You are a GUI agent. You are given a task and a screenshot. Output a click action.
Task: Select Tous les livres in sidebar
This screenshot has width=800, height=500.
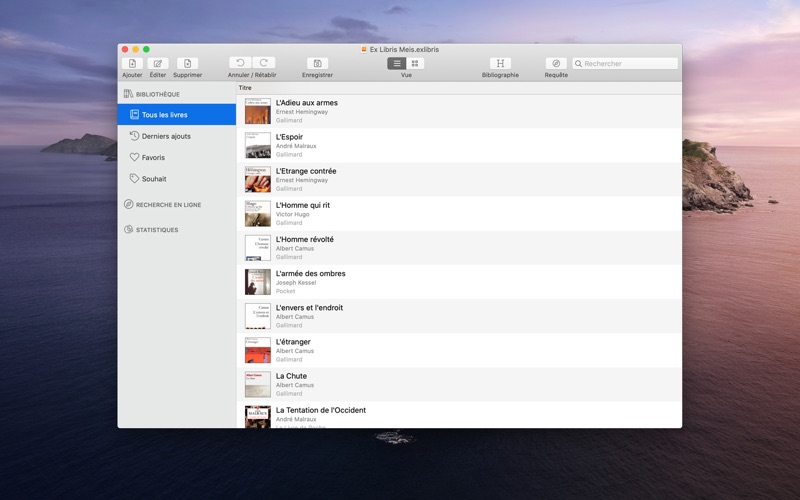pyautogui.click(x=177, y=114)
